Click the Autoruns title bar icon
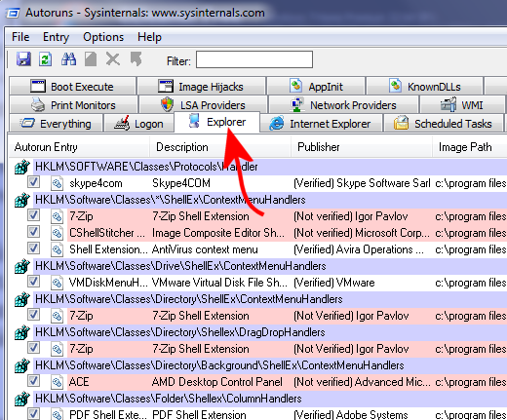Screen dimensions: 507x420 coord(14,13)
